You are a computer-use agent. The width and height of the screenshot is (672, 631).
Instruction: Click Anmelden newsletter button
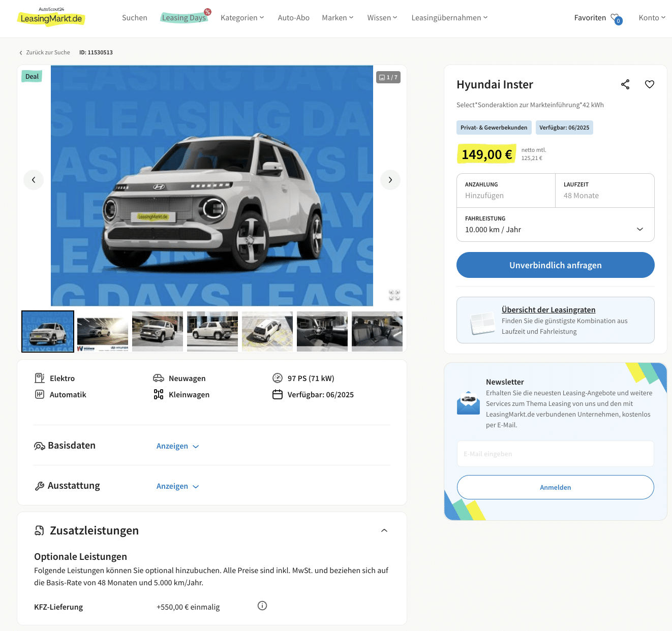click(x=556, y=487)
